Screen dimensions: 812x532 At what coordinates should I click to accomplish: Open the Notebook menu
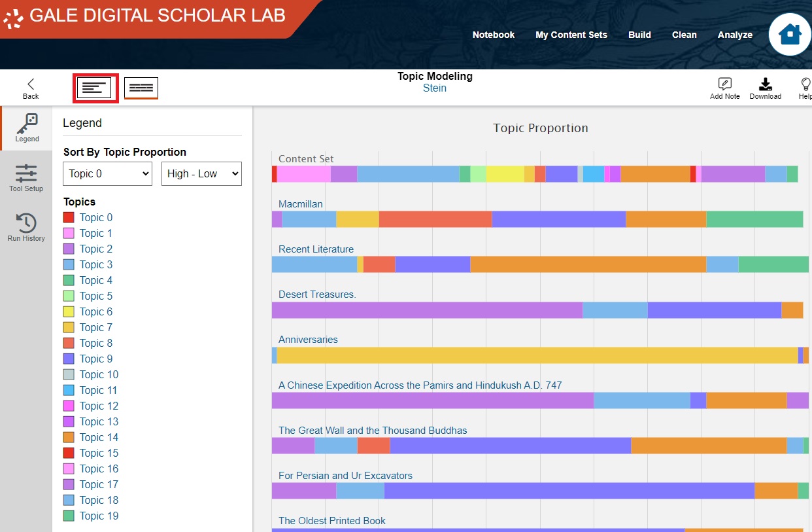pos(494,35)
